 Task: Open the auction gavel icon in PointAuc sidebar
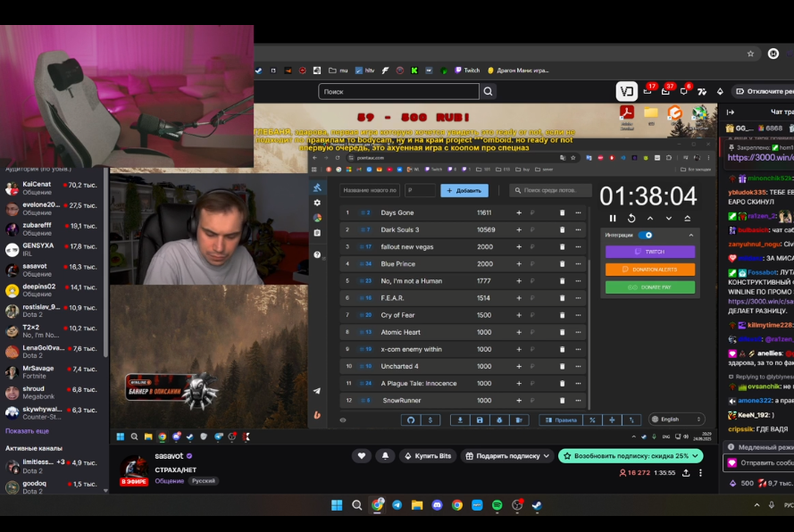317,187
